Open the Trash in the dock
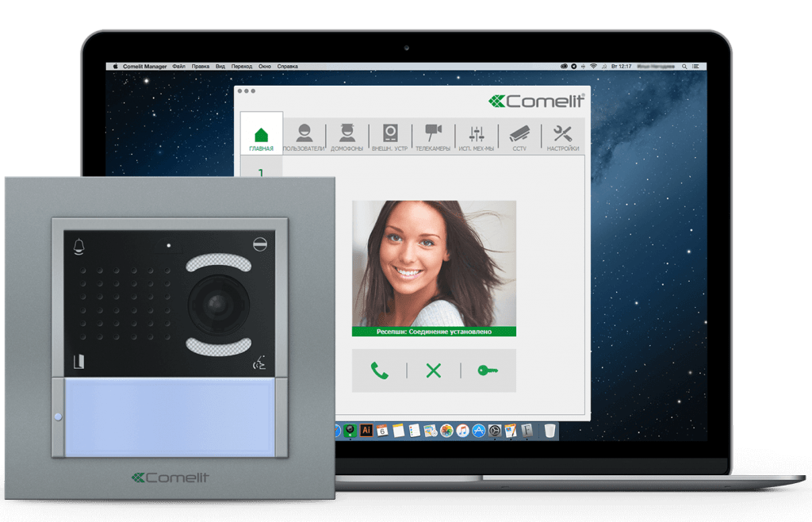This screenshot has height=522, width=812. point(550,431)
